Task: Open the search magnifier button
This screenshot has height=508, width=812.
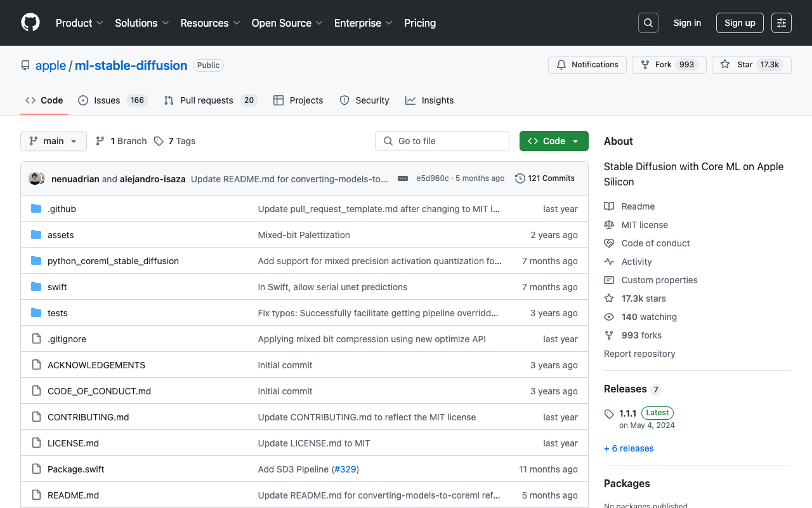Action: [x=648, y=23]
